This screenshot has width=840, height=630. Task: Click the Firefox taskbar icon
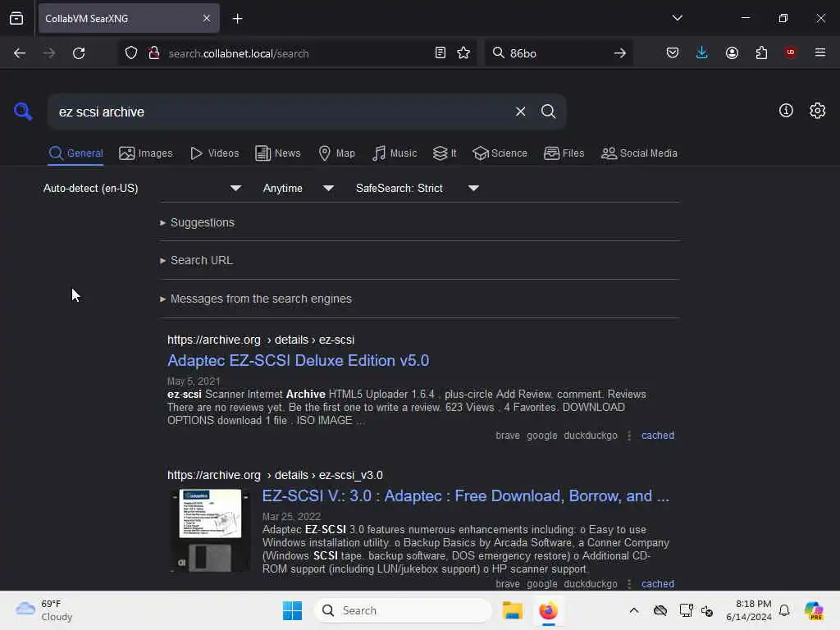(548, 610)
